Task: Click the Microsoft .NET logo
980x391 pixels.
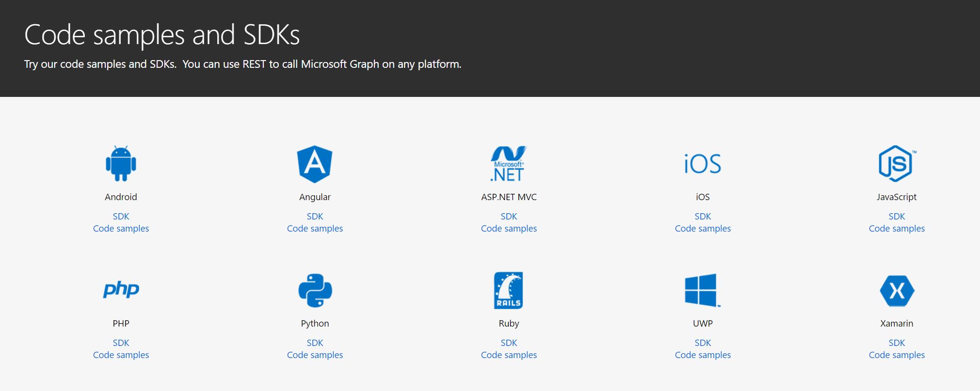Action: (x=508, y=164)
